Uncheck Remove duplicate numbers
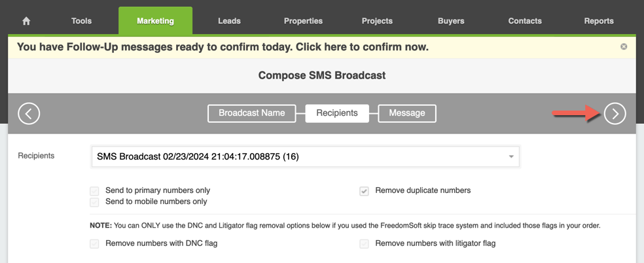Viewport: 644px width, 263px height. tap(364, 191)
